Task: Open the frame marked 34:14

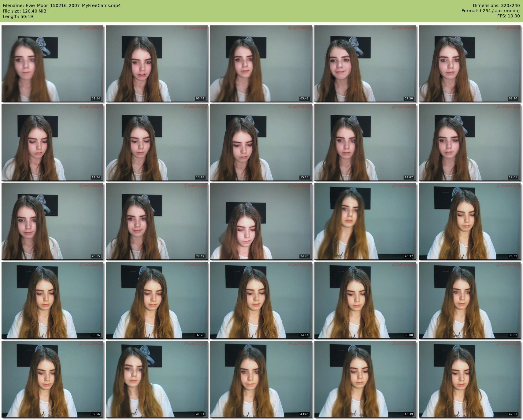Action: click(261, 300)
